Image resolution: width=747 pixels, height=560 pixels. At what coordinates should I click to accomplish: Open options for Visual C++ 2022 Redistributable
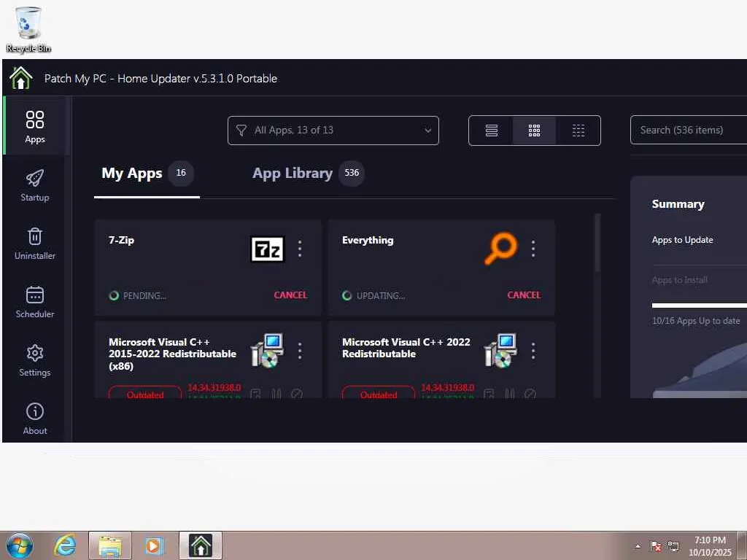click(x=533, y=351)
